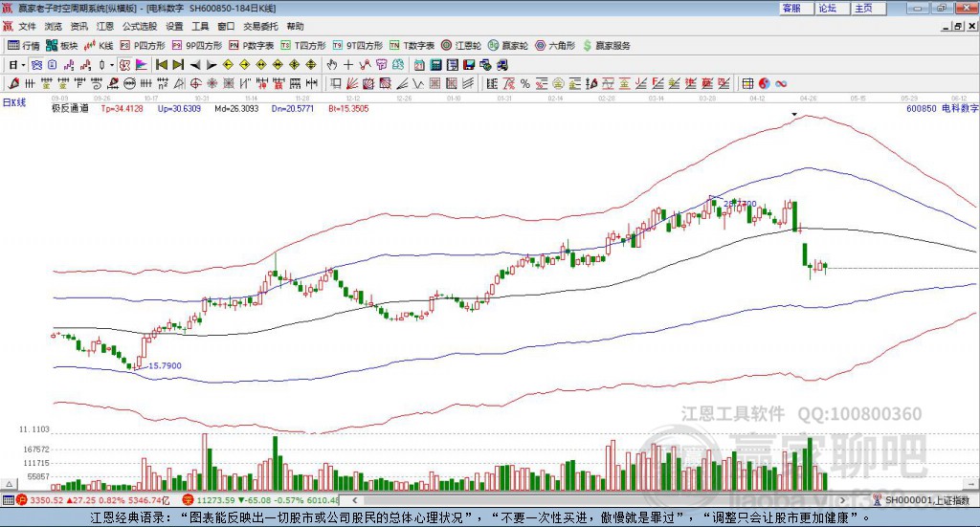Open the 公式选股 menu
The width and height of the screenshot is (980, 527).
(x=140, y=26)
